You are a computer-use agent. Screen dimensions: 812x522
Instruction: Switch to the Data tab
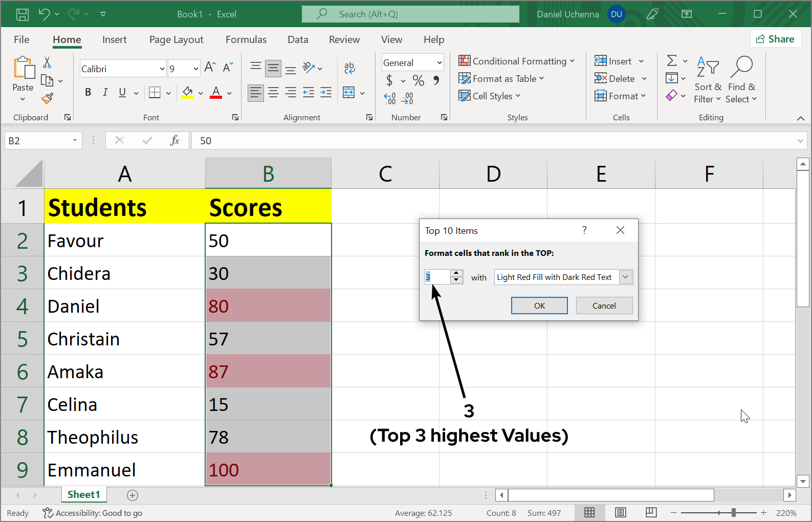click(298, 39)
